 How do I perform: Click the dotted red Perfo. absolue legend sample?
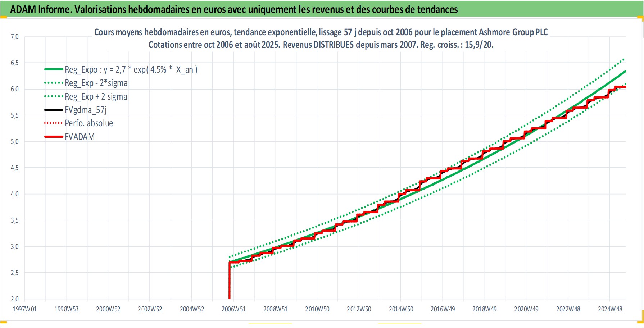tap(54, 123)
